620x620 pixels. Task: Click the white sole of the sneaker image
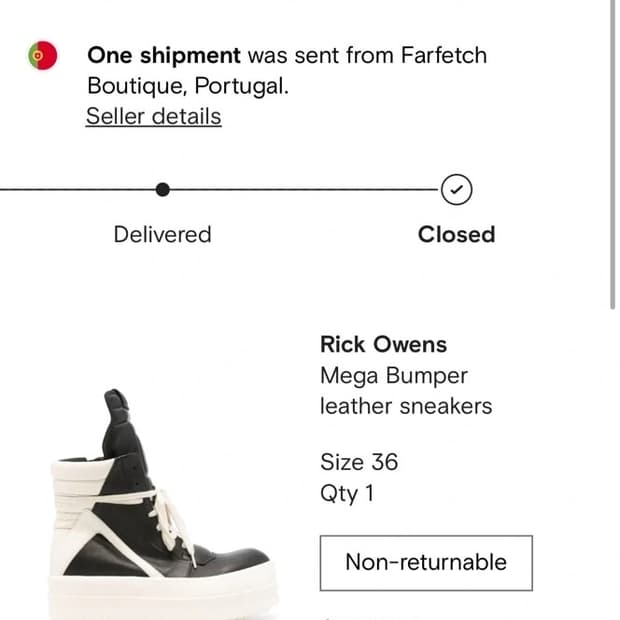tap(162, 597)
